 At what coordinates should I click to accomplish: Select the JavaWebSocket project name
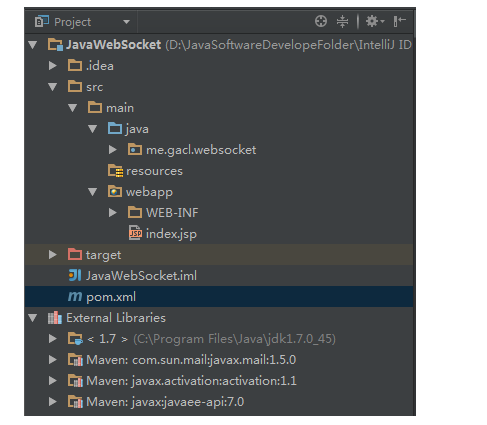113,45
